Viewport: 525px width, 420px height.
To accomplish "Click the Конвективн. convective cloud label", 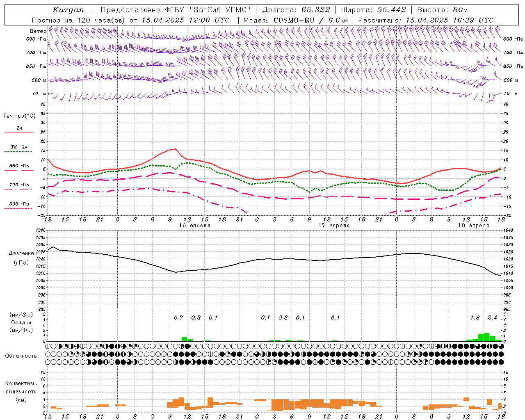I will (x=21, y=383).
